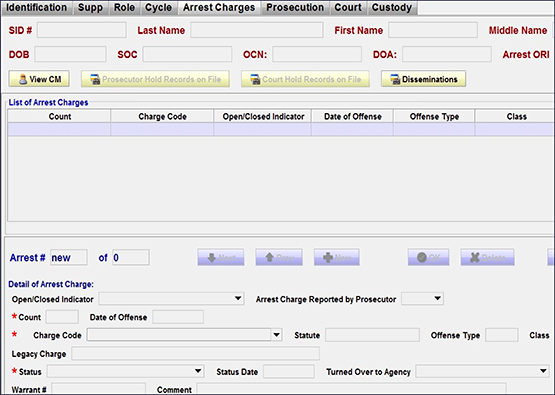Click the Court Hold Records icon
The height and width of the screenshot is (395, 555).
pos(255,79)
